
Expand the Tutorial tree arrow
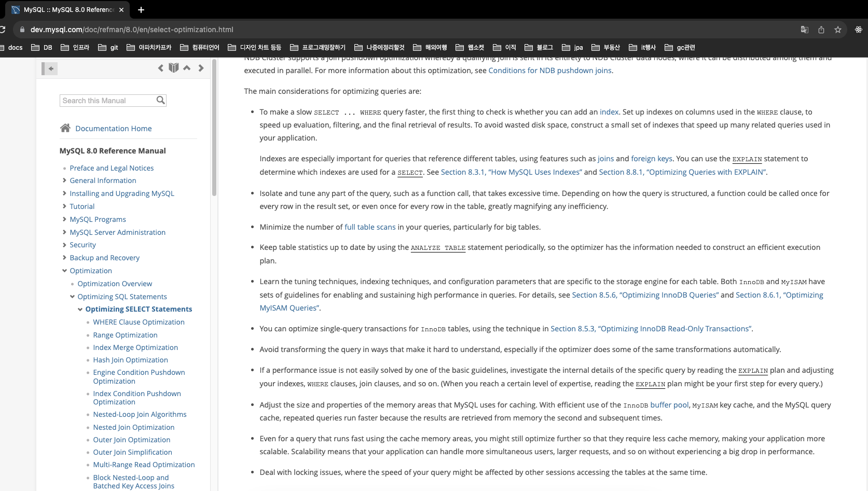pos(64,206)
